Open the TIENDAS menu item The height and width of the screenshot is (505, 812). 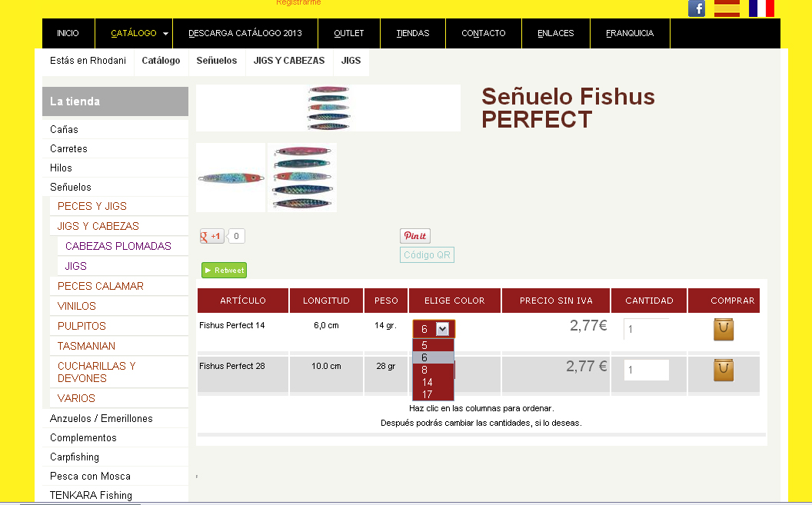tap(413, 33)
